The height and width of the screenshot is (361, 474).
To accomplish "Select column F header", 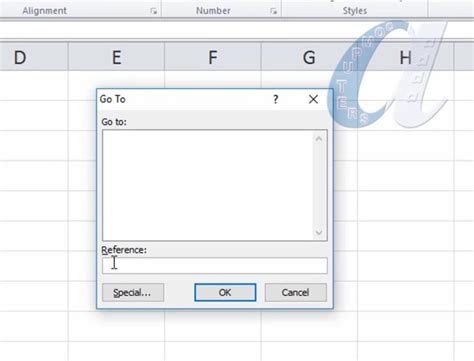I will point(213,57).
